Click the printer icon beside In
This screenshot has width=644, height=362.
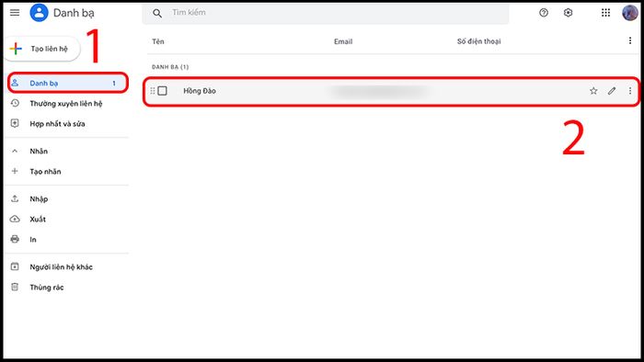(x=15, y=239)
